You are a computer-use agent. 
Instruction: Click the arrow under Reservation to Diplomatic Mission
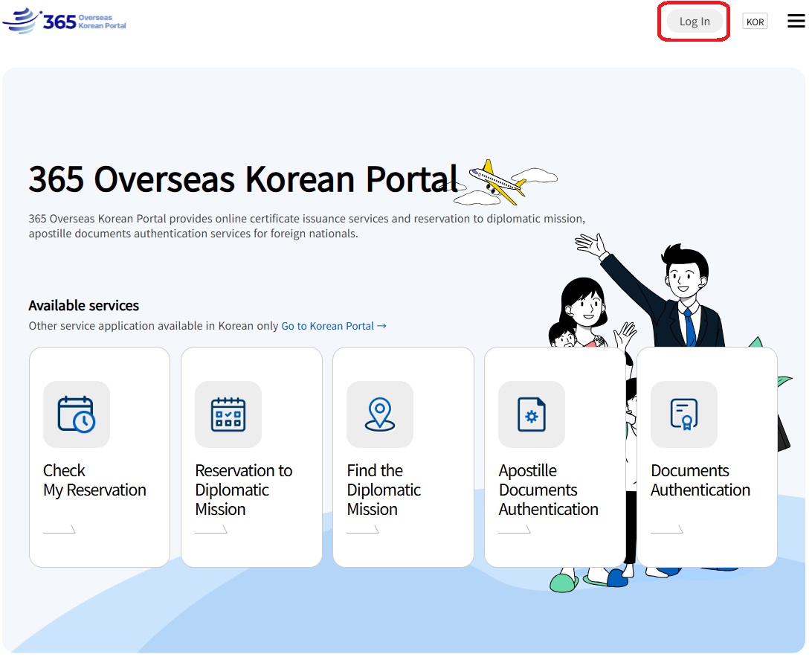click(x=211, y=530)
